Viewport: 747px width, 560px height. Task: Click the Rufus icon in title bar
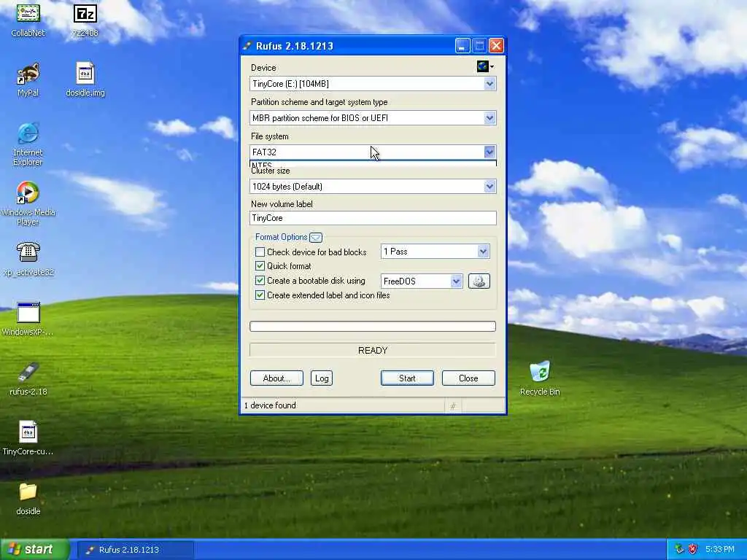tap(247, 46)
